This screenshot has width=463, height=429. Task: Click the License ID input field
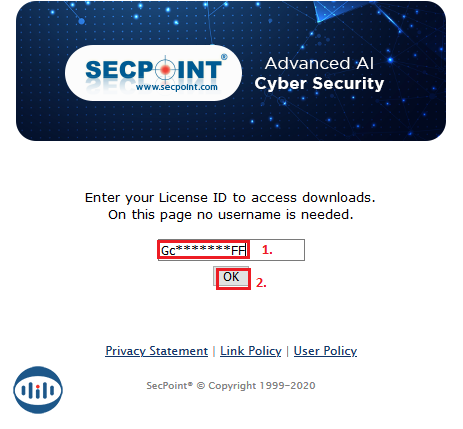pos(231,250)
